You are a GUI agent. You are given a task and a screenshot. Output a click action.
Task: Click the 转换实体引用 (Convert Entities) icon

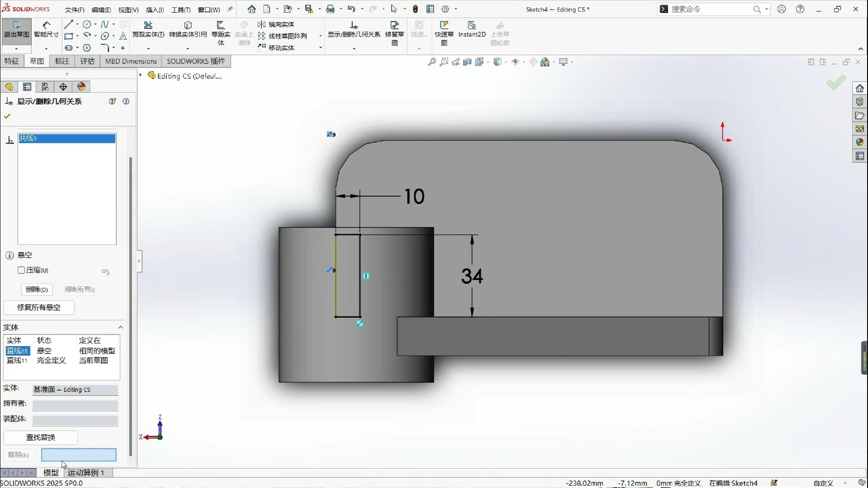[x=188, y=28]
